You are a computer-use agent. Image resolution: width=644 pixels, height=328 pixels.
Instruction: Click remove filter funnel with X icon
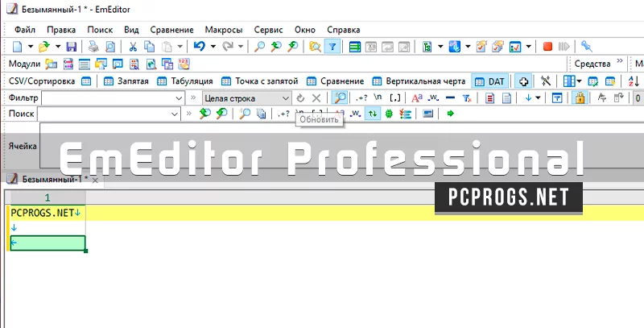(x=467, y=98)
